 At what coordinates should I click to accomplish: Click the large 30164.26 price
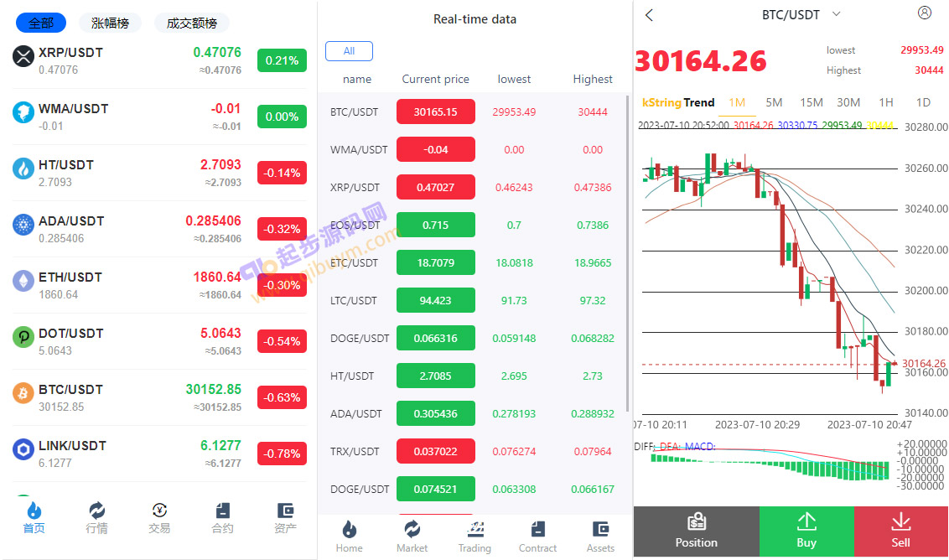[x=701, y=61]
